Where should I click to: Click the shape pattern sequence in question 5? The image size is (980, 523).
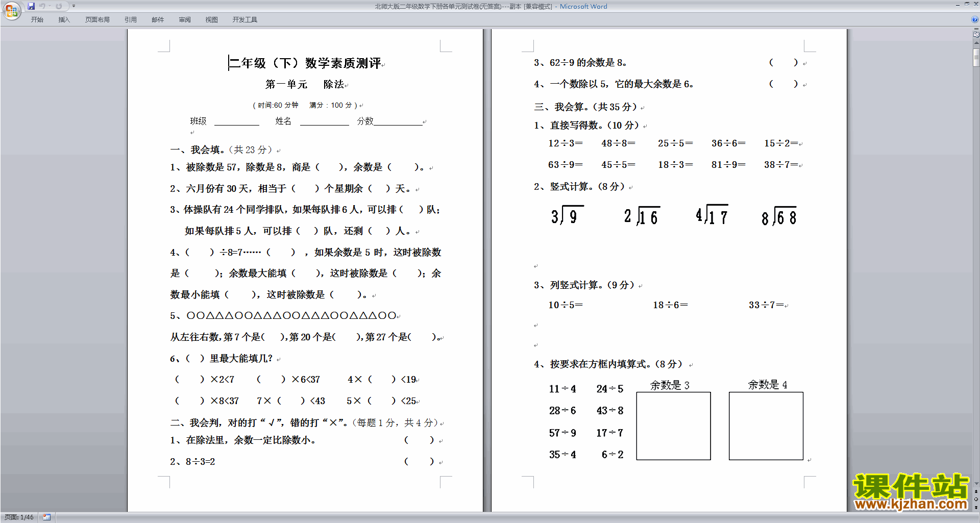point(291,315)
